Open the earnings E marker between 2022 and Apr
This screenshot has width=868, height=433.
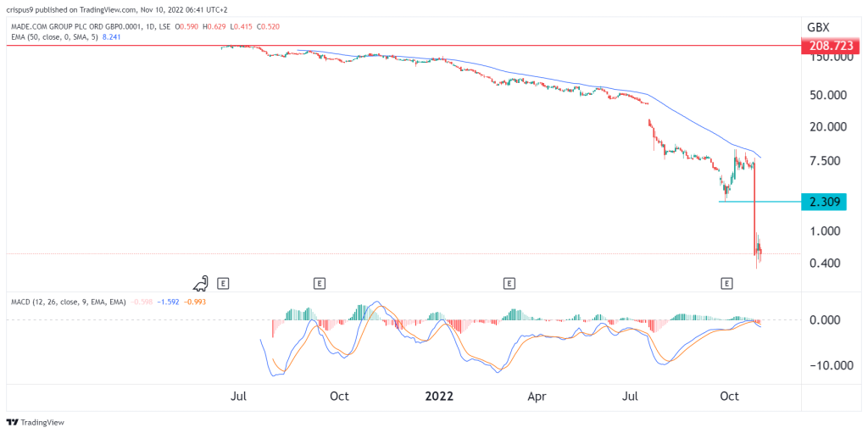point(509,284)
